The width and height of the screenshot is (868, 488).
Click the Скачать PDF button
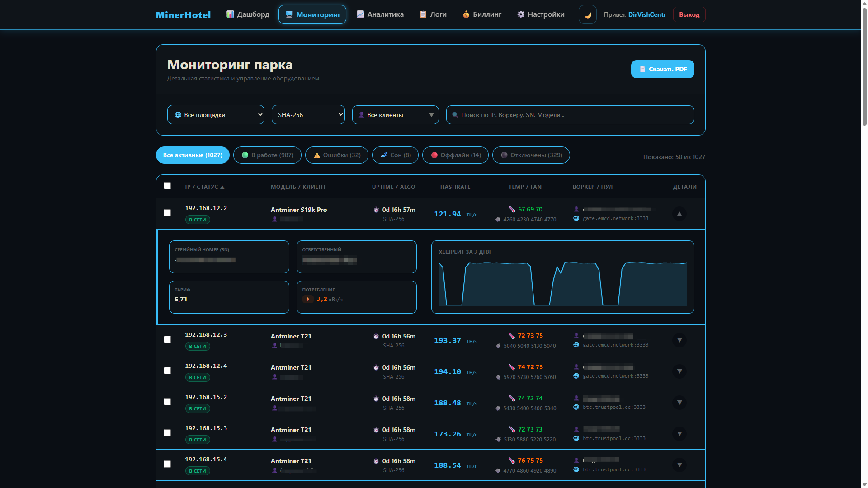click(x=662, y=69)
